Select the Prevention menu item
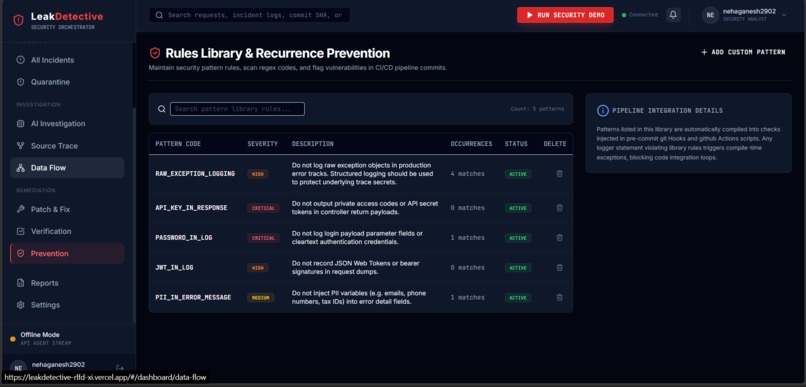The width and height of the screenshot is (806, 387). (67, 253)
